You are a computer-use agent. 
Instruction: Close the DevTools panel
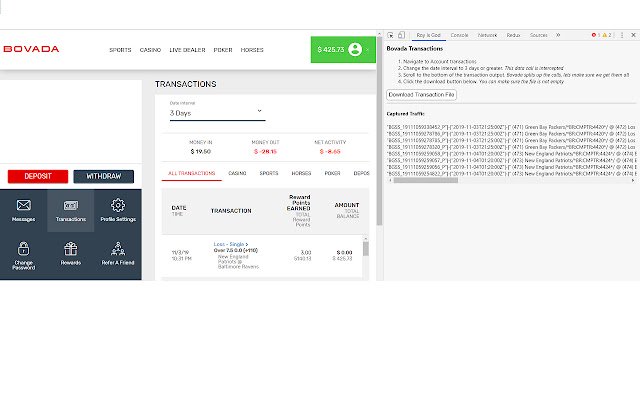633,35
